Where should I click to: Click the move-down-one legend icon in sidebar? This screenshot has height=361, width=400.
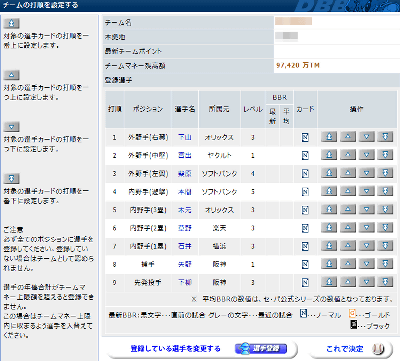tap(12, 127)
